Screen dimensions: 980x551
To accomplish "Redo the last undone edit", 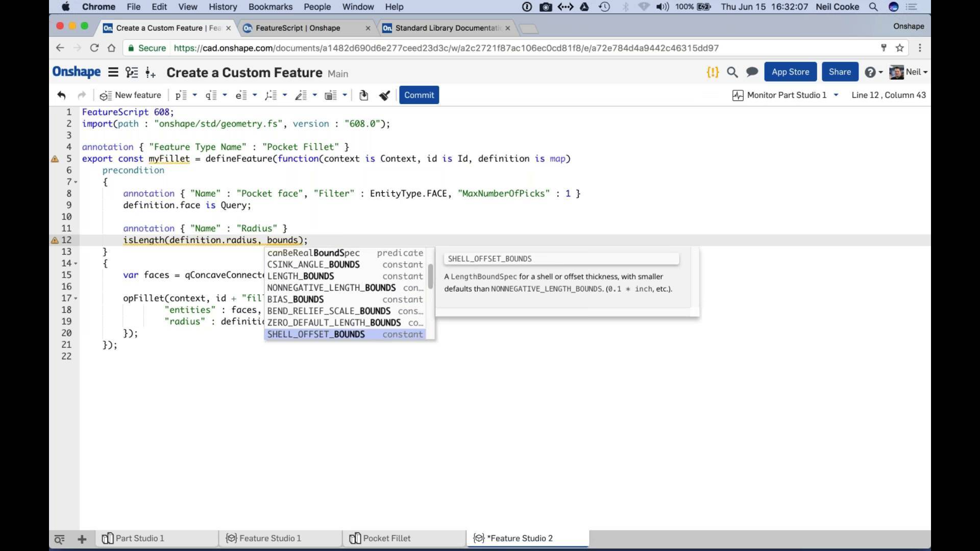I will point(81,95).
